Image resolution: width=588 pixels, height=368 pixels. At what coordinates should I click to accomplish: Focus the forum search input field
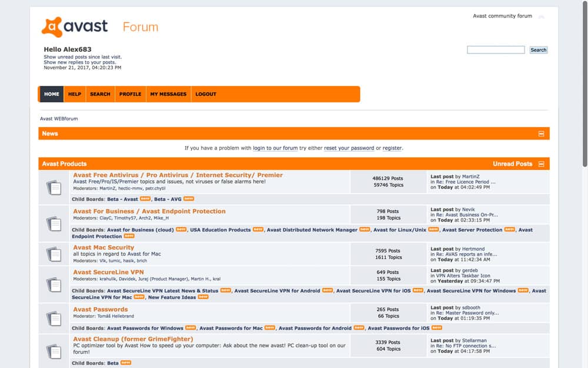[496, 50]
